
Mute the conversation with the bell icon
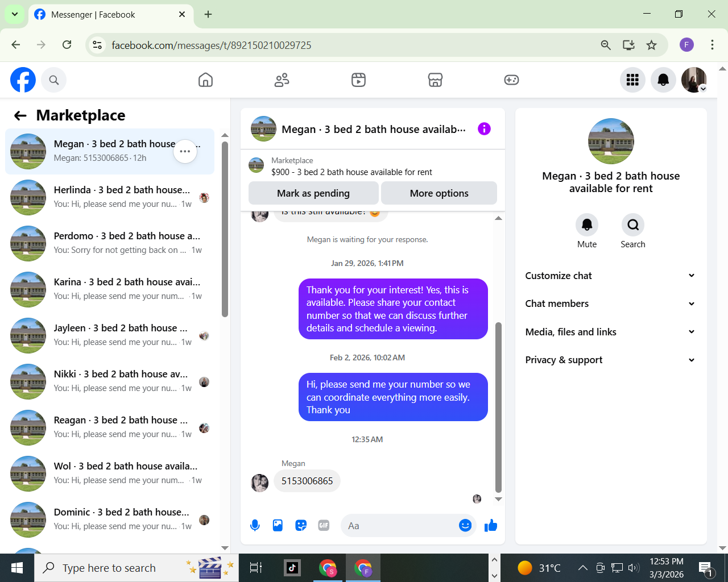click(x=587, y=225)
